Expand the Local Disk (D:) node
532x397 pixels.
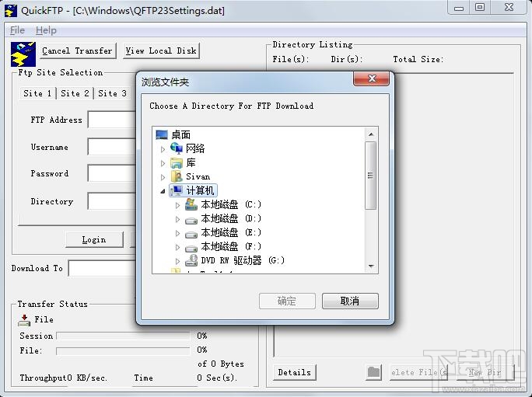click(x=177, y=219)
